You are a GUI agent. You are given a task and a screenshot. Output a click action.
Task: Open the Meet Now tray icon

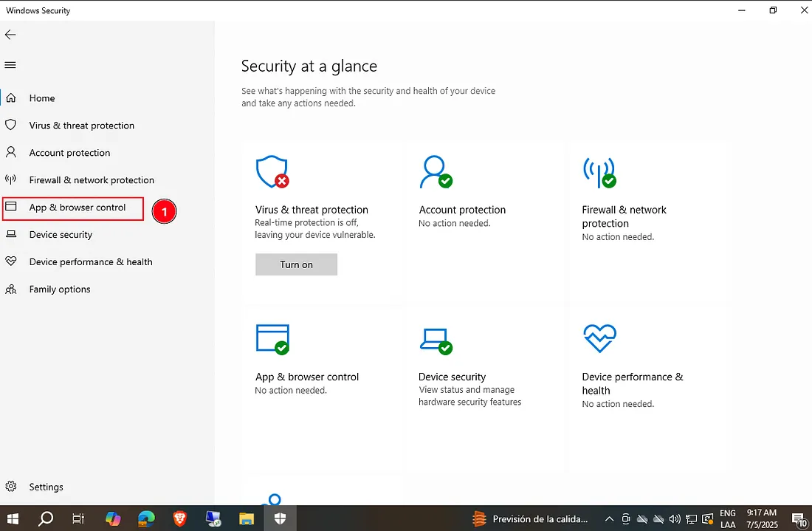(x=625, y=518)
